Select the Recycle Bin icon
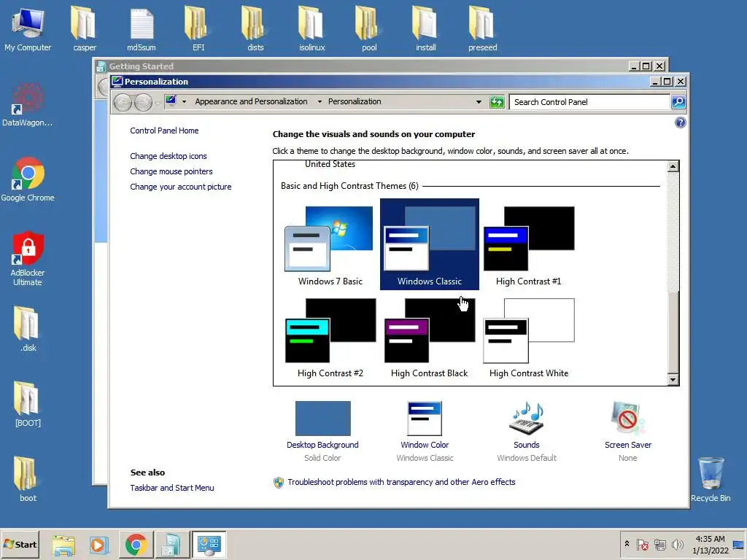This screenshot has width=747, height=560. coord(711,480)
